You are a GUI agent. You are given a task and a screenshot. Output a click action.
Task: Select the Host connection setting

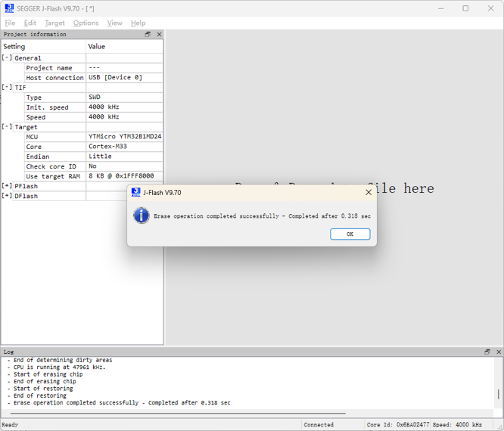point(55,78)
